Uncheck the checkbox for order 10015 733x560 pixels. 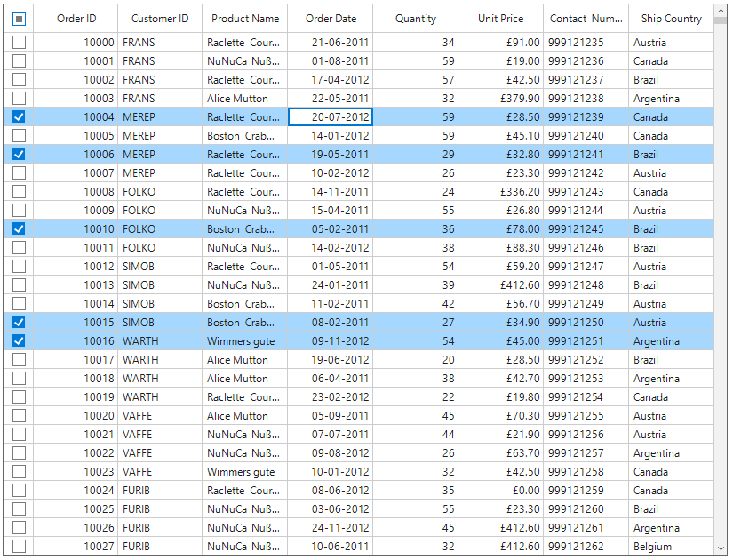19,323
